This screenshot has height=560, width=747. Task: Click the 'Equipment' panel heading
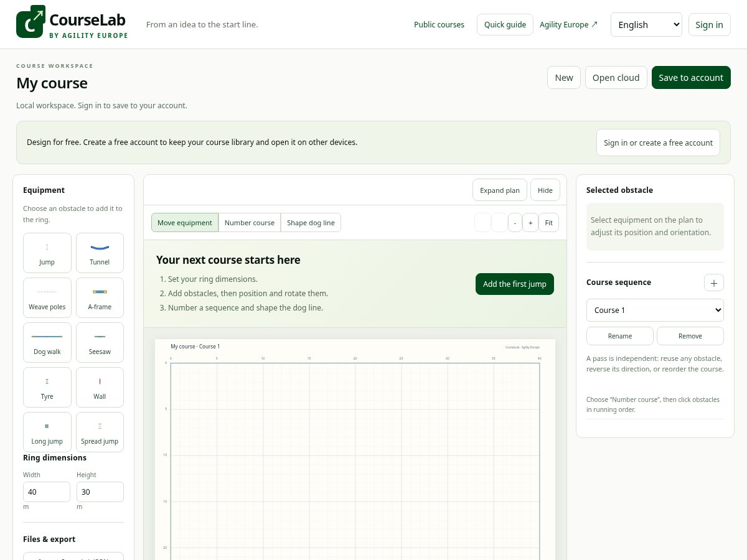click(44, 190)
